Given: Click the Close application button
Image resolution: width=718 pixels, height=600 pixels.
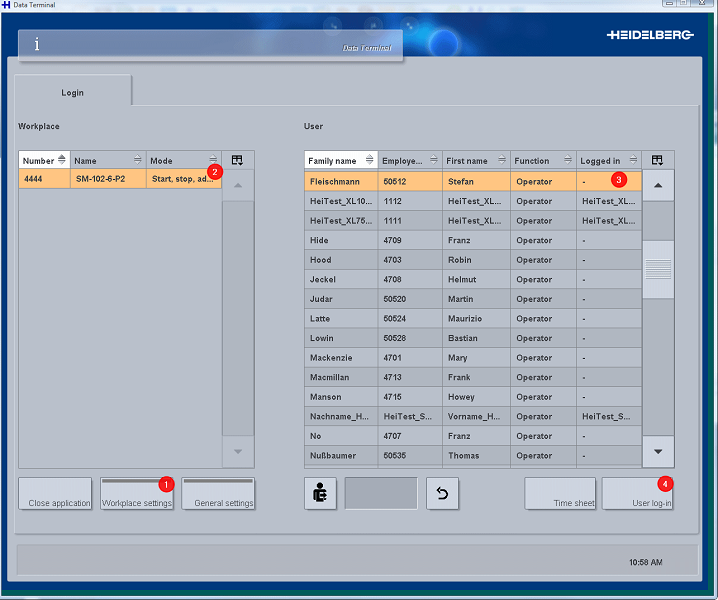Looking at the screenshot, I should [x=55, y=493].
